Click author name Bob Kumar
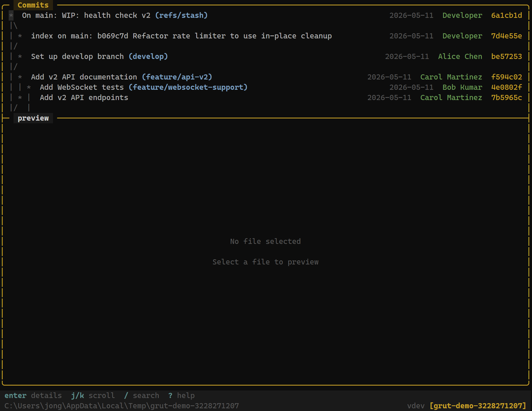The width and height of the screenshot is (532, 411). (462, 87)
